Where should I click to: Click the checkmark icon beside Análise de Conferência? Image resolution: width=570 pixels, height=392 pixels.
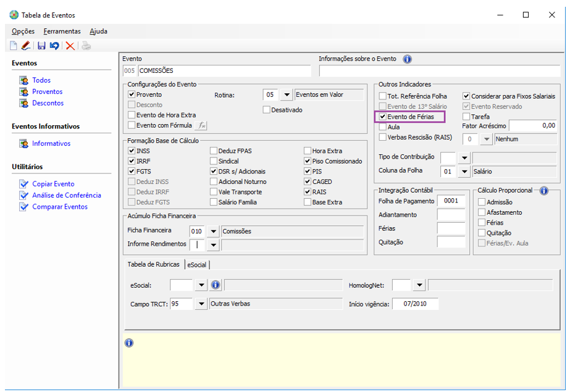pos(24,195)
